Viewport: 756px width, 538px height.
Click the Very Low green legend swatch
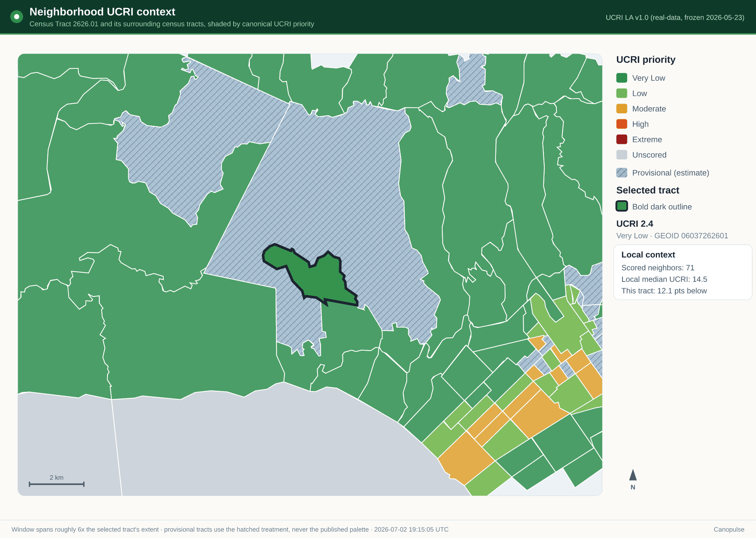coord(621,78)
